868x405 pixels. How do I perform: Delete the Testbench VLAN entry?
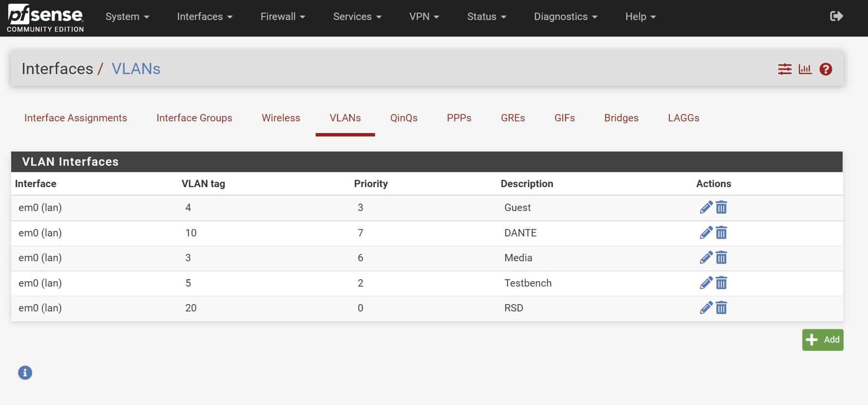tap(721, 283)
